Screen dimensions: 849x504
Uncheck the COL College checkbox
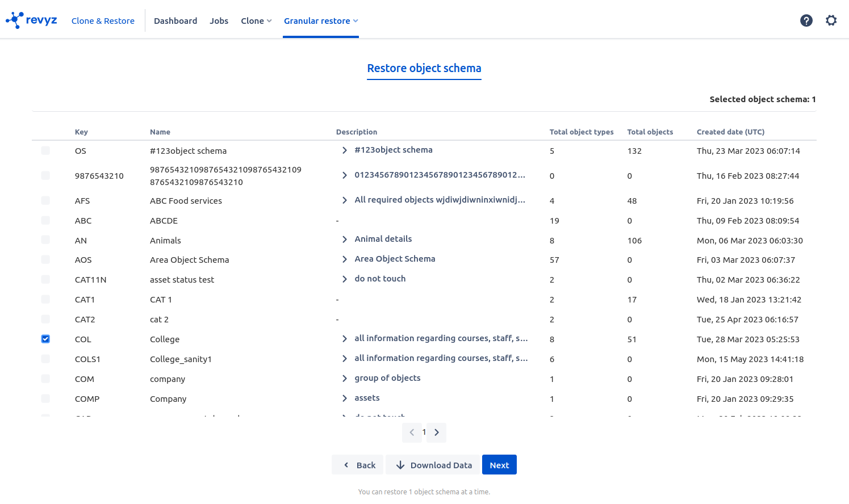coord(45,339)
